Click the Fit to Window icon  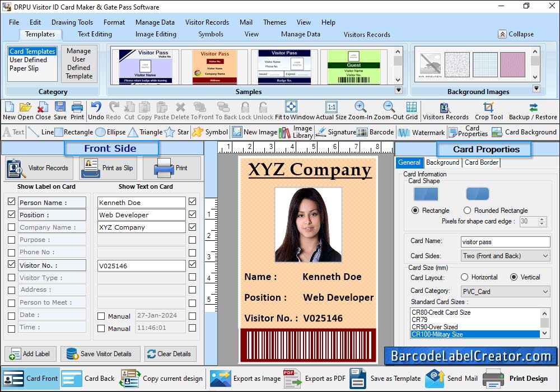click(291, 106)
